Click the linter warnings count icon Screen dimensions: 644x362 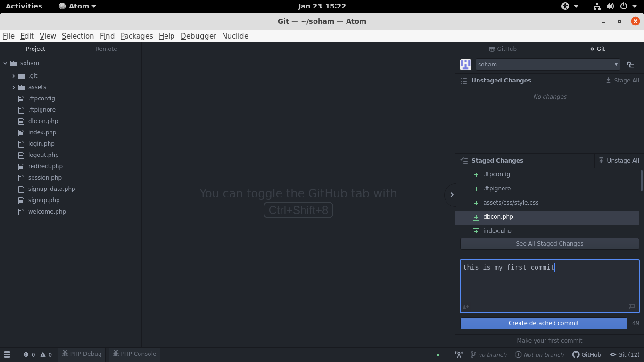43,354
